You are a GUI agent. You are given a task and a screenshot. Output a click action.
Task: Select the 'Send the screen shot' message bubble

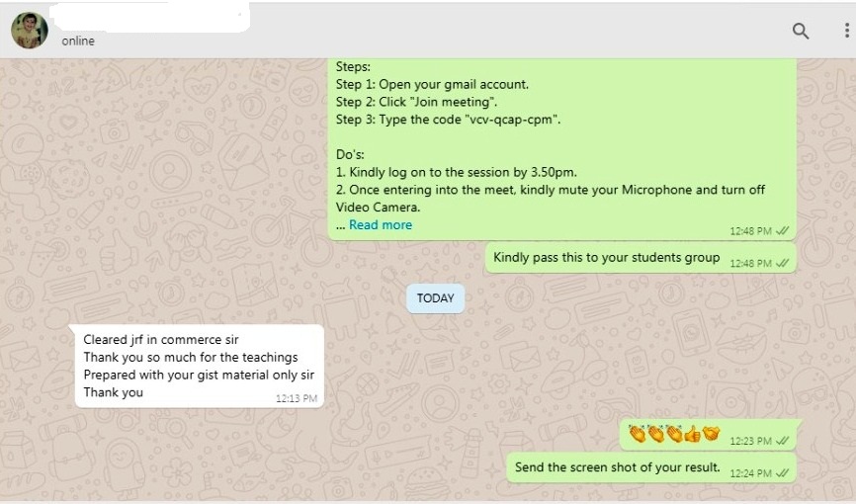(x=651, y=468)
